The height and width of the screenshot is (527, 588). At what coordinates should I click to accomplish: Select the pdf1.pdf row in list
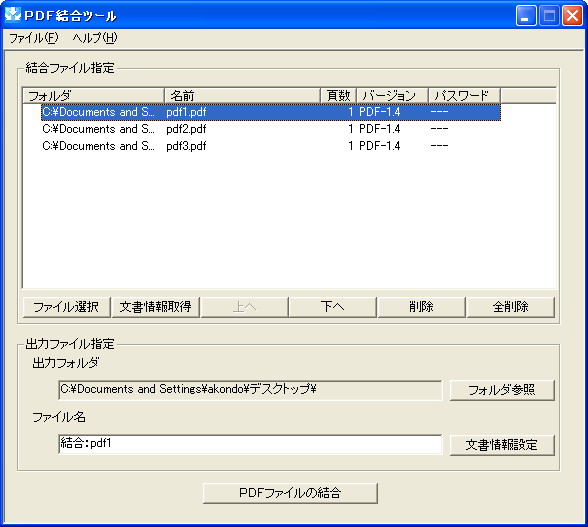[x=271, y=112]
